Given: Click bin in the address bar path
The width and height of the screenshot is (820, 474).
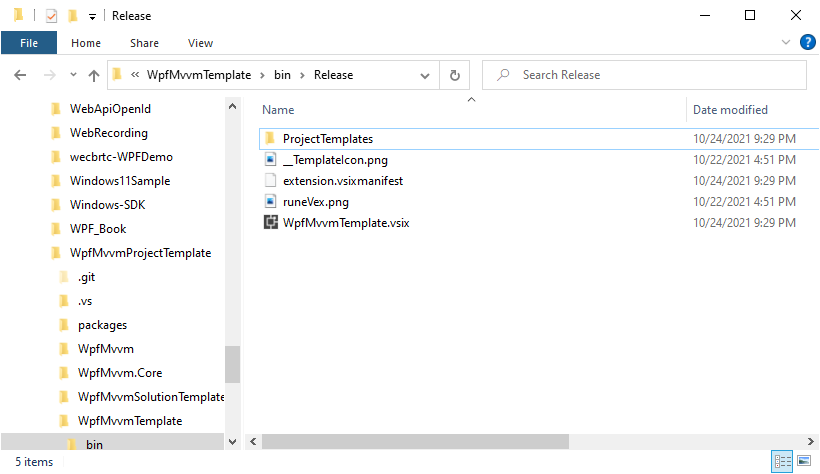Looking at the screenshot, I should click(282, 75).
